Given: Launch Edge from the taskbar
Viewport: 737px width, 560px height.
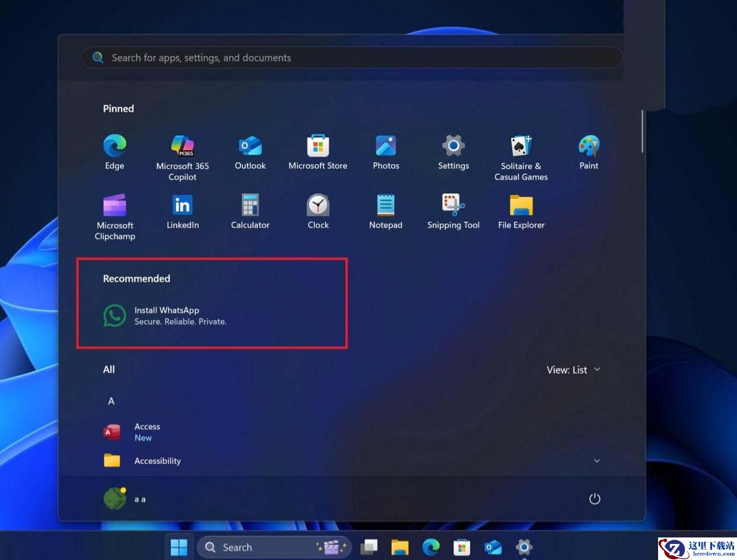Looking at the screenshot, I should (431, 547).
